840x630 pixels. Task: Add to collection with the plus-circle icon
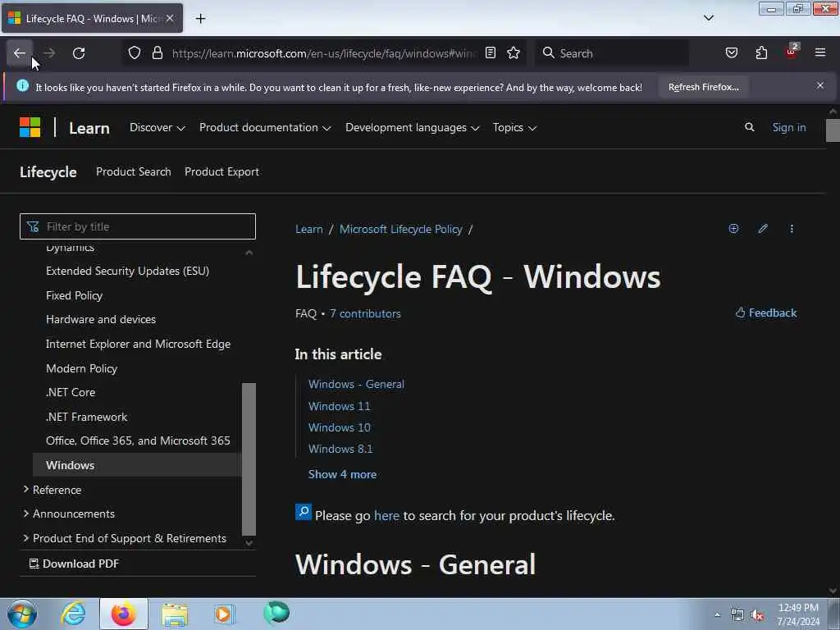[x=734, y=229]
